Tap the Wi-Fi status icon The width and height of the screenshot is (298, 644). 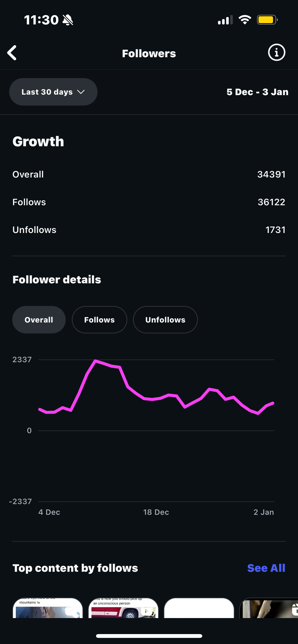pyautogui.click(x=245, y=20)
